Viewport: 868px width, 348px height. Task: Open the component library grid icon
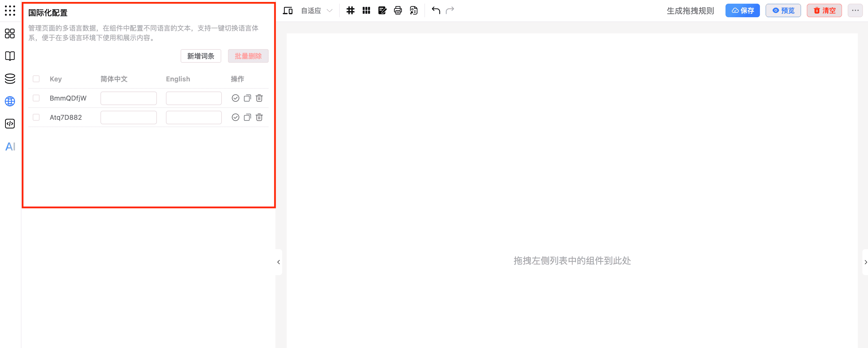[x=10, y=33]
